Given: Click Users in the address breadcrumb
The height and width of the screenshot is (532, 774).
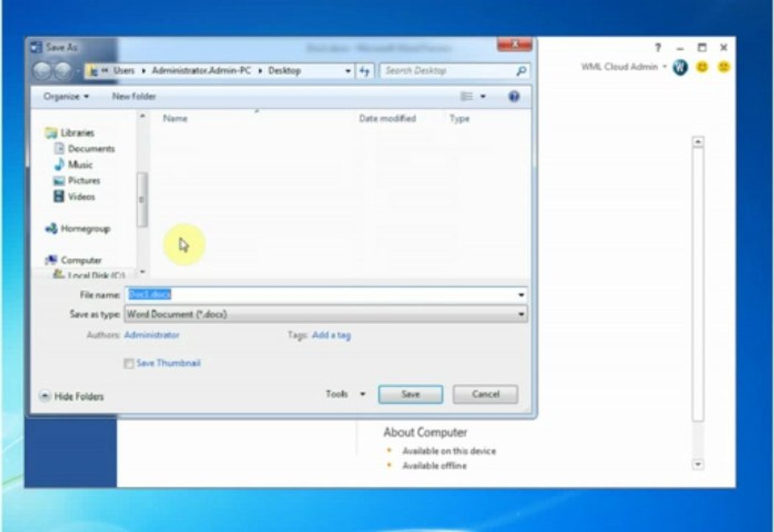Looking at the screenshot, I should coord(124,71).
